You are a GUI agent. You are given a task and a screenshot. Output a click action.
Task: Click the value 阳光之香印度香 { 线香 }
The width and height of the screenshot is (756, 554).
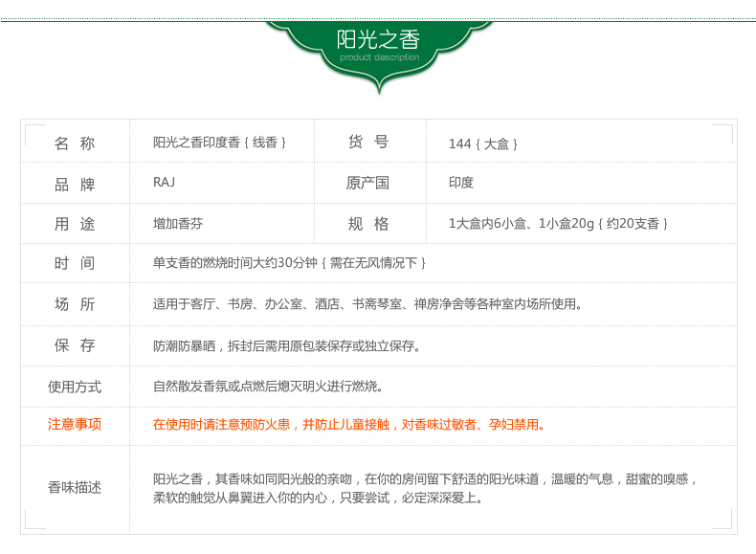click(x=219, y=143)
